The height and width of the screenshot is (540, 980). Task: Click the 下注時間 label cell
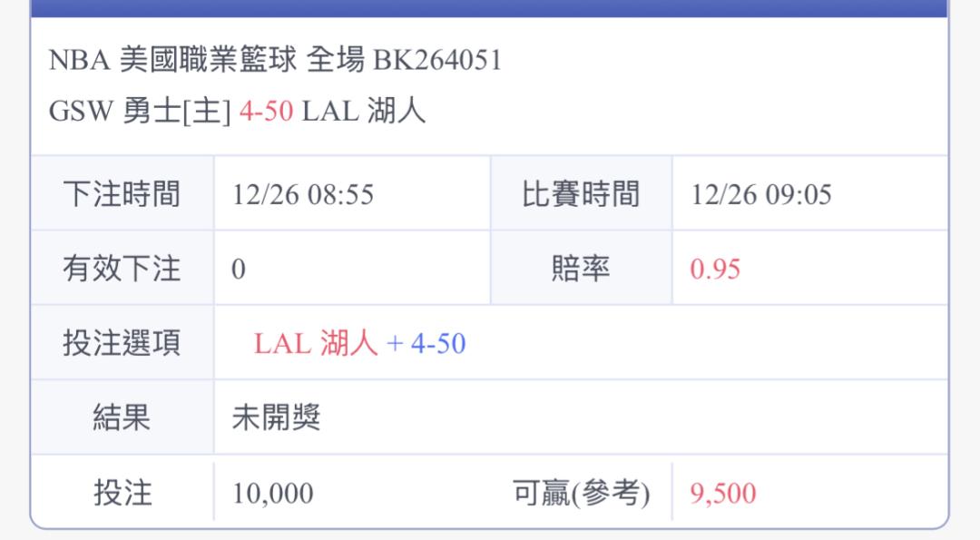(122, 193)
